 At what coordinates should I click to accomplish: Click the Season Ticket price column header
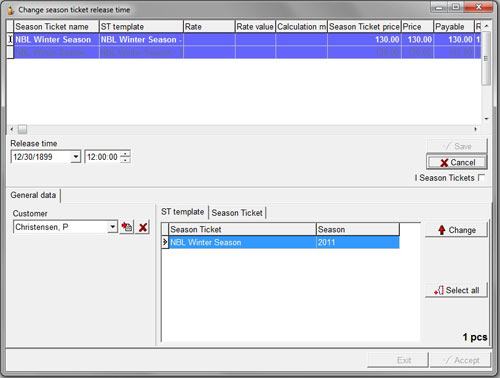pyautogui.click(x=364, y=27)
